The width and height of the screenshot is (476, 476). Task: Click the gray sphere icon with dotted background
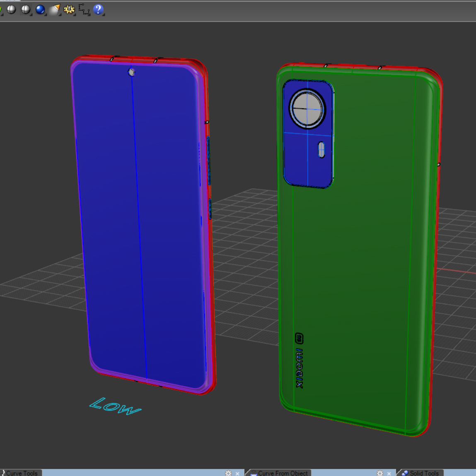[26, 9]
